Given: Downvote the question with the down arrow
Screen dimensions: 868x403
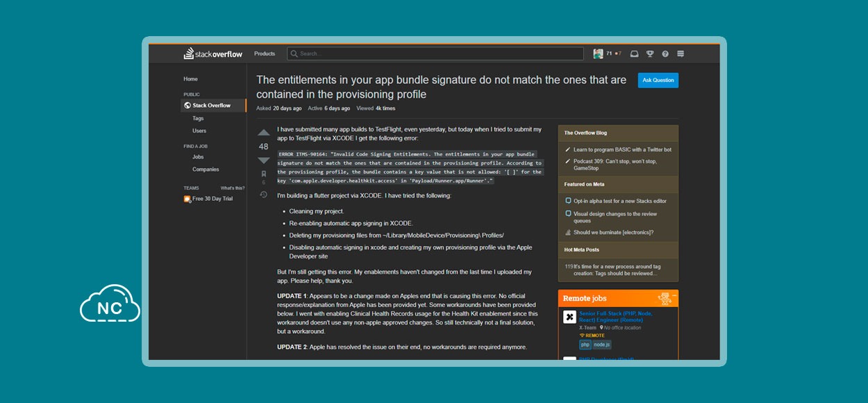Looking at the screenshot, I should [264, 161].
